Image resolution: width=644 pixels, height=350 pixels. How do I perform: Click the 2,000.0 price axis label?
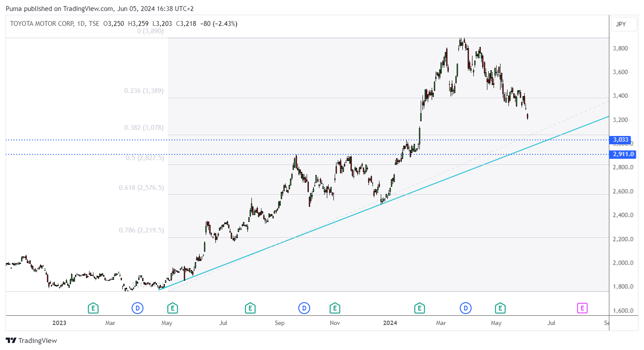(x=623, y=263)
